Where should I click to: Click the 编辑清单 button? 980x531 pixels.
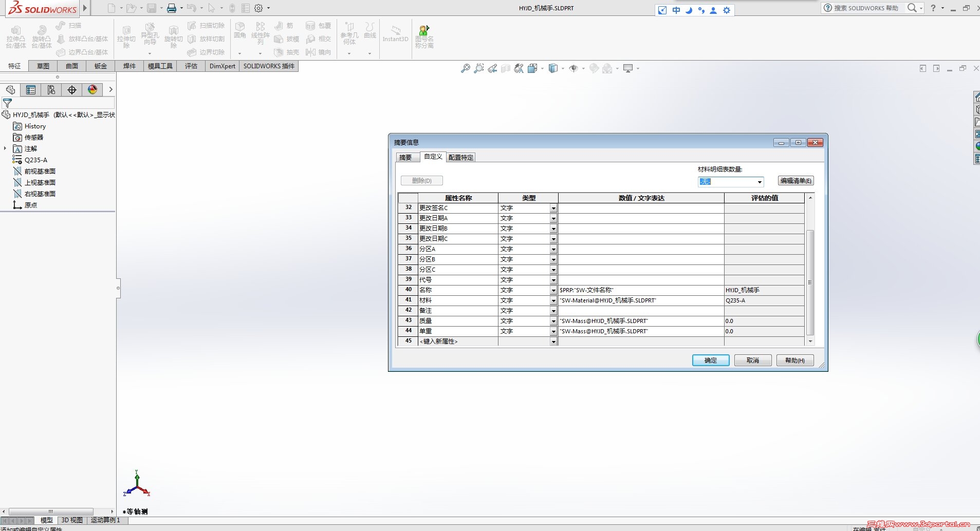pyautogui.click(x=796, y=181)
